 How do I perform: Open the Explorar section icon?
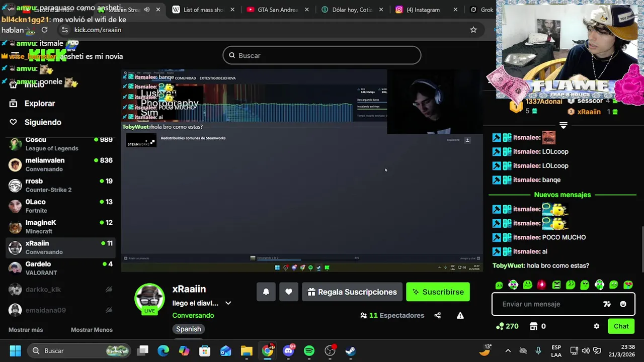coord(14,103)
